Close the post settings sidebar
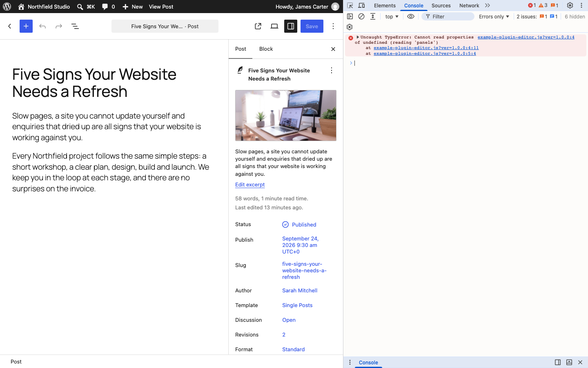This screenshot has height=368, width=588. [333, 49]
